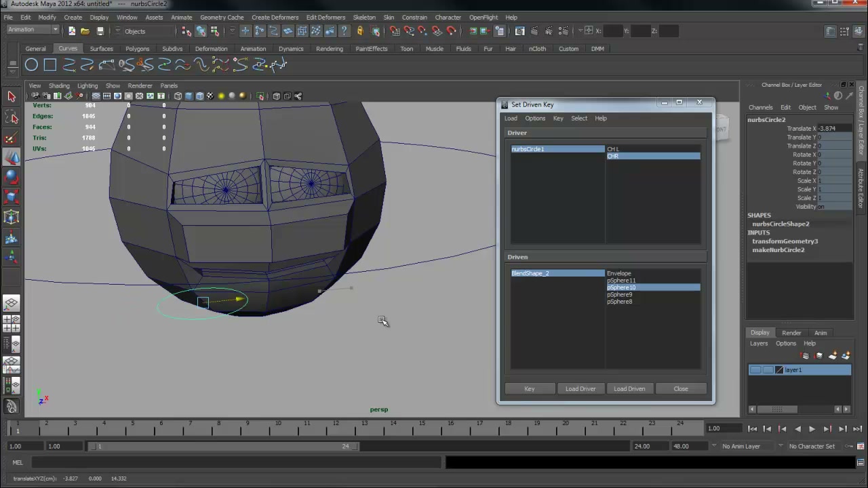Click the layer1 color swatch

point(779,370)
